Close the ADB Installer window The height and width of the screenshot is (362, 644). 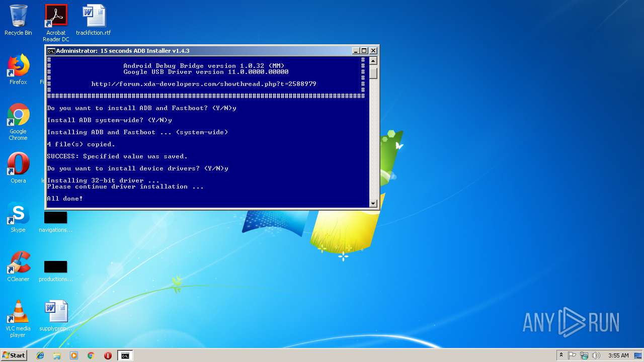(373, 51)
